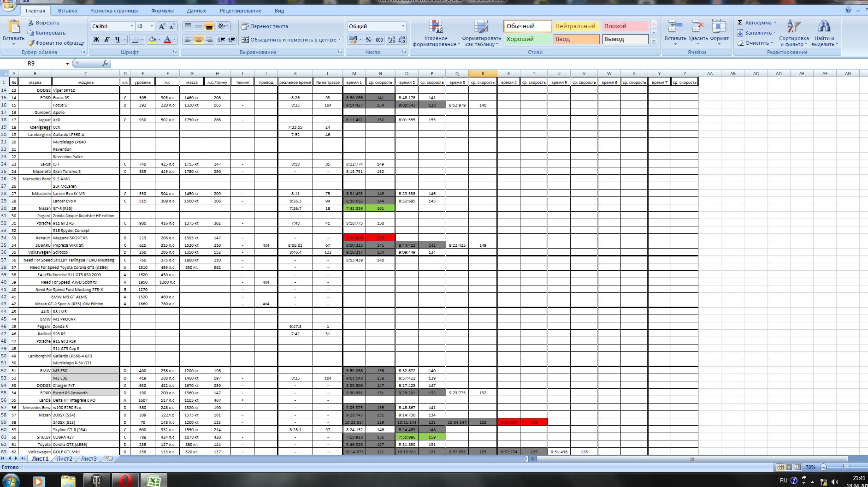Increase the font size

[x=162, y=26]
